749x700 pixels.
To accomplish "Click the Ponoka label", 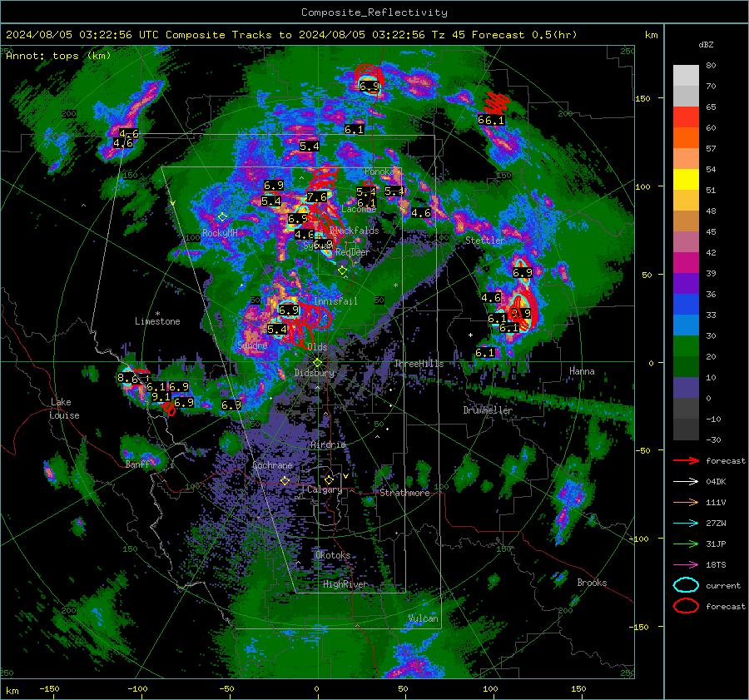I will pos(379,171).
